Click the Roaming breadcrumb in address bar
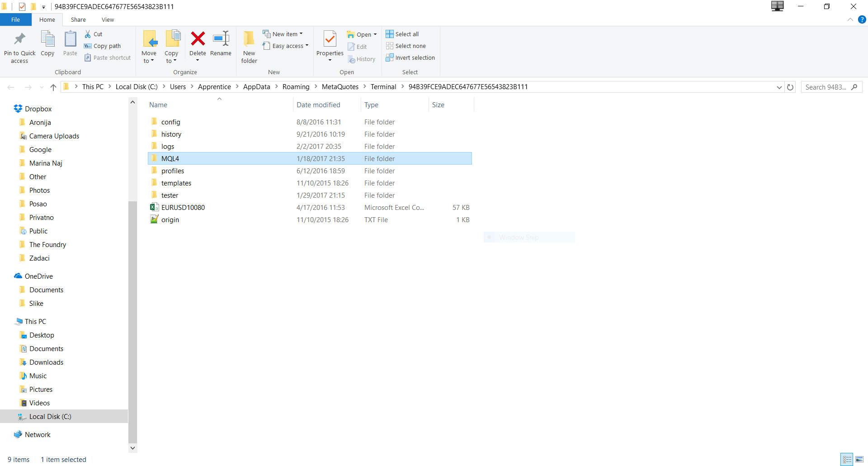 (296, 87)
